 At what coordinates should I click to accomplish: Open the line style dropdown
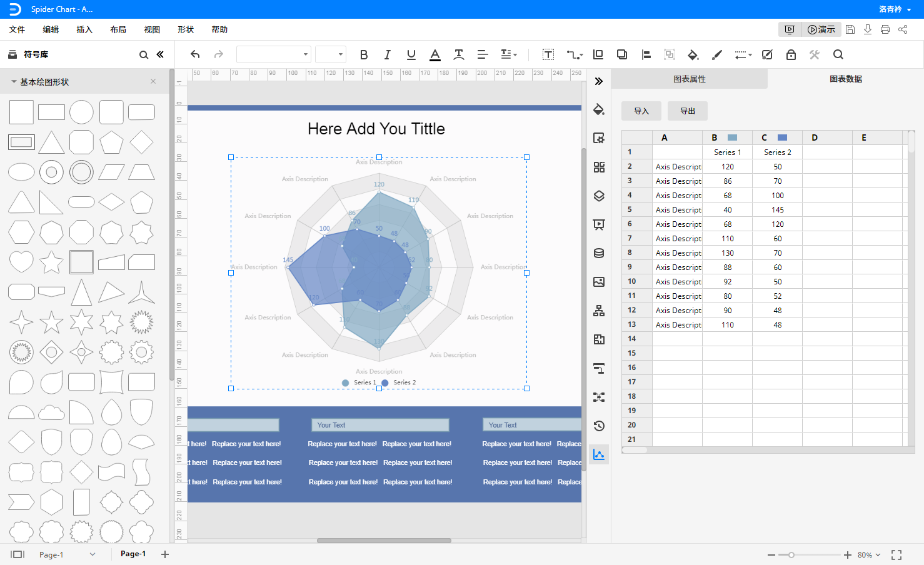tap(743, 54)
